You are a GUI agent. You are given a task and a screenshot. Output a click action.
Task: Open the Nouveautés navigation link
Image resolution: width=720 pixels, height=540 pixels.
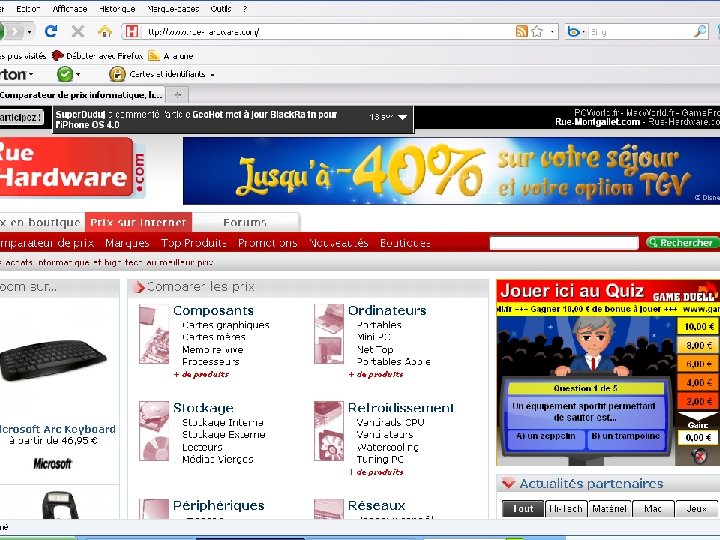(338, 243)
